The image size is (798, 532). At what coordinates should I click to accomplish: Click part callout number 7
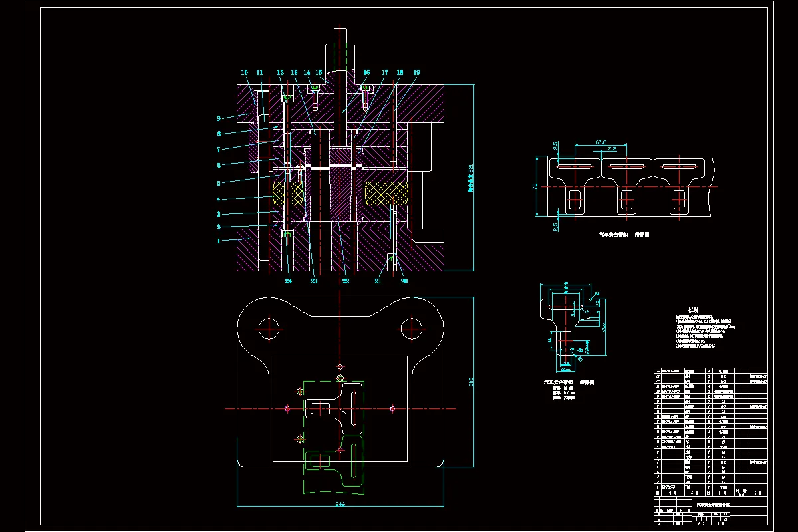(x=218, y=150)
